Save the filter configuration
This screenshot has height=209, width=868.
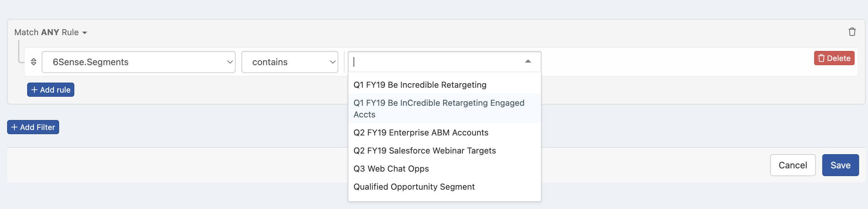coord(840,165)
